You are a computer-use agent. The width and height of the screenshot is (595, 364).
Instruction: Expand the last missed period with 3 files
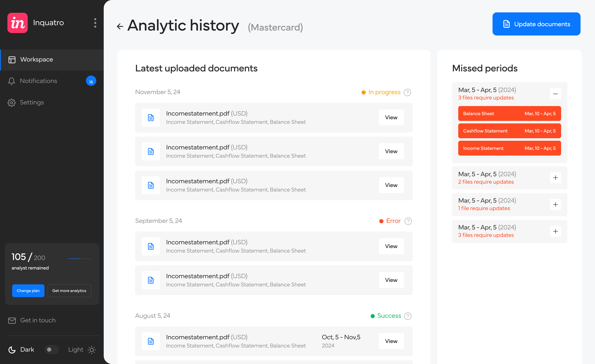555,231
